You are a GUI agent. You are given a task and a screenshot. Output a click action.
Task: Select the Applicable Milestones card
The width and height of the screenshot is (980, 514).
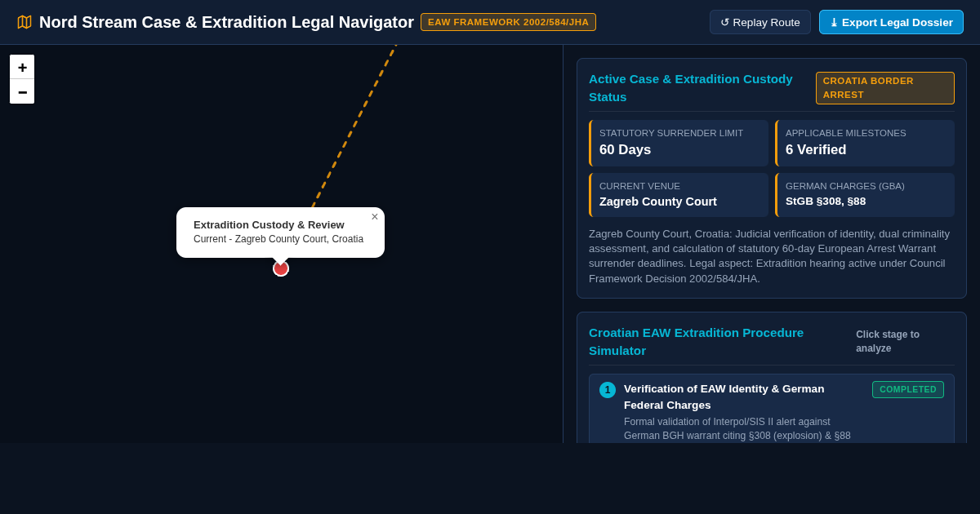click(x=865, y=143)
